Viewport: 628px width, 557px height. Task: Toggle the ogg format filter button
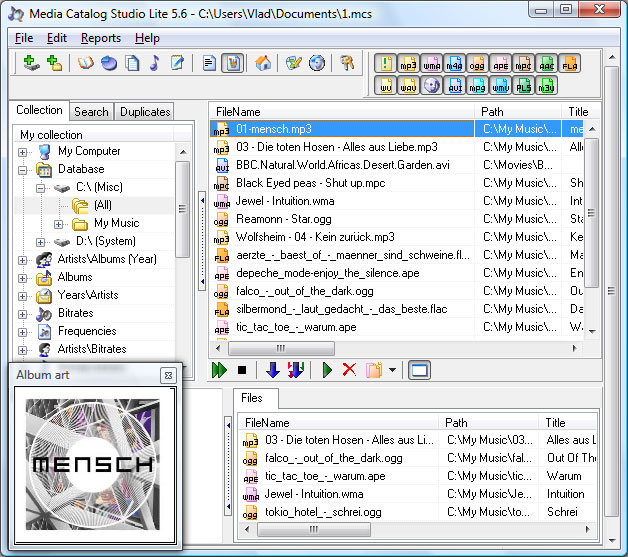tap(477, 63)
